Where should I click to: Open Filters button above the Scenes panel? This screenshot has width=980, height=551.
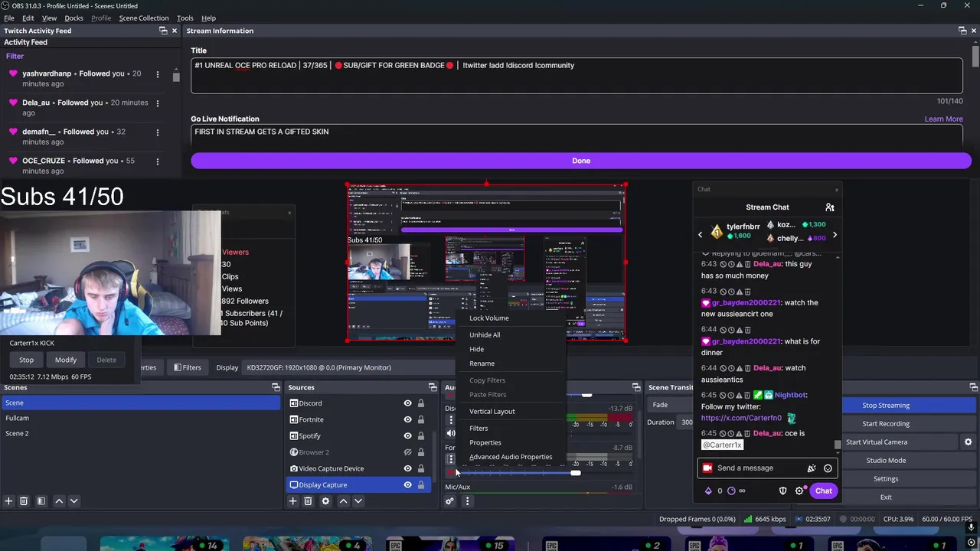[x=187, y=367]
